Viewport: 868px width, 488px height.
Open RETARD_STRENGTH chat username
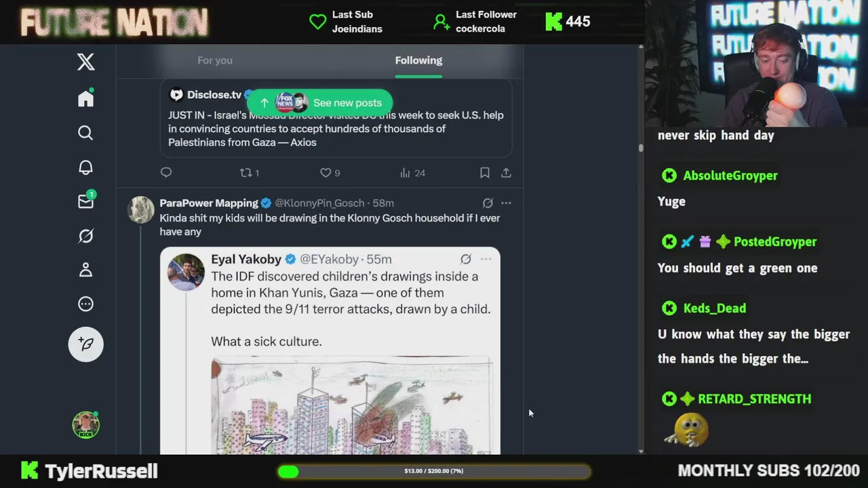click(754, 399)
